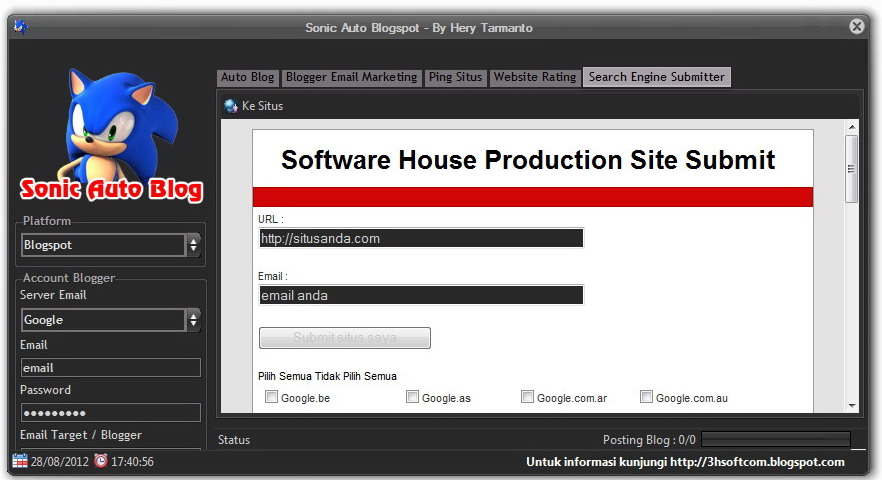
Task: Click the date 28/08/2012
Action: click(60, 461)
